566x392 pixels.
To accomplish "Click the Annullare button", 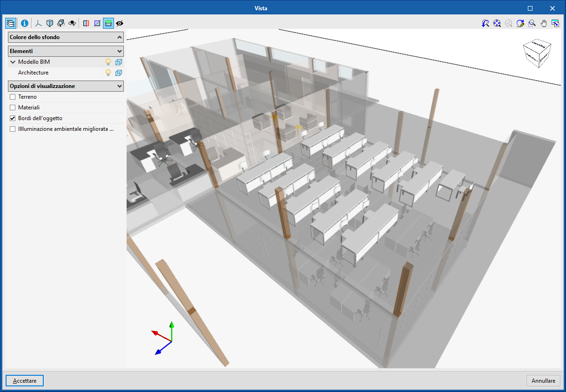I will point(543,380).
